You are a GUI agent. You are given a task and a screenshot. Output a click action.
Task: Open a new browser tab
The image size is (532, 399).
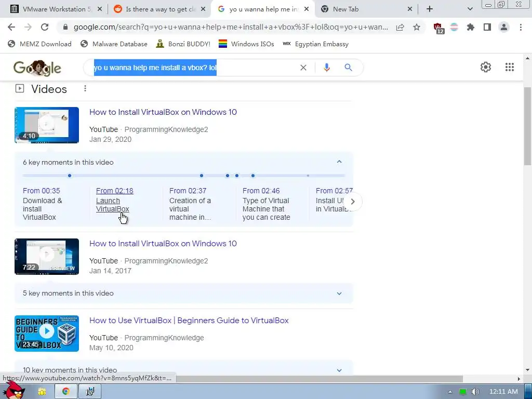pos(430,9)
